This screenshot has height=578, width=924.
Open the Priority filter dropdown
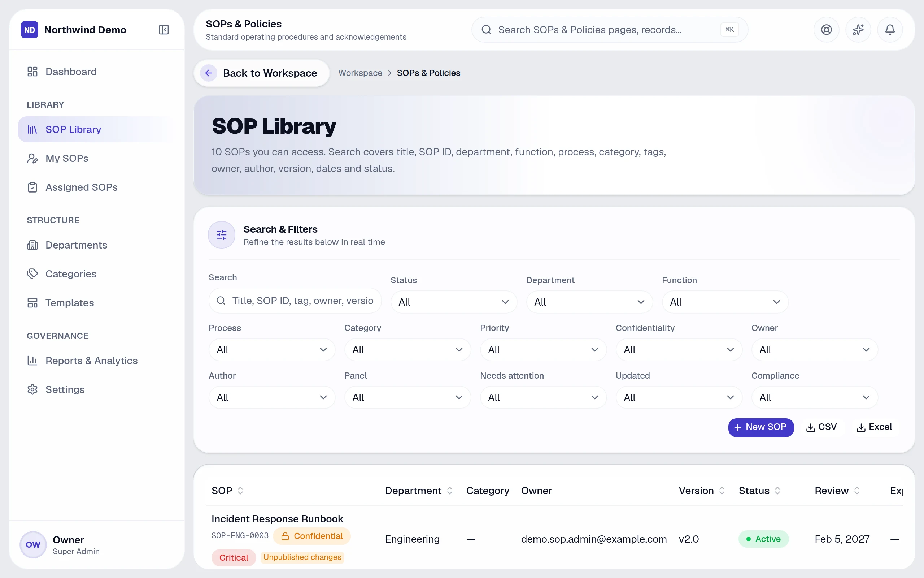coord(543,350)
